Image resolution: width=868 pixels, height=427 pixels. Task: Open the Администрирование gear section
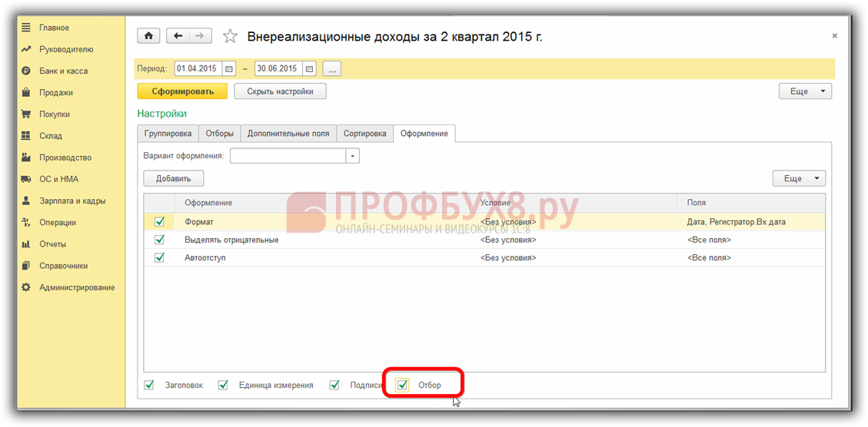pyautogui.click(x=25, y=287)
